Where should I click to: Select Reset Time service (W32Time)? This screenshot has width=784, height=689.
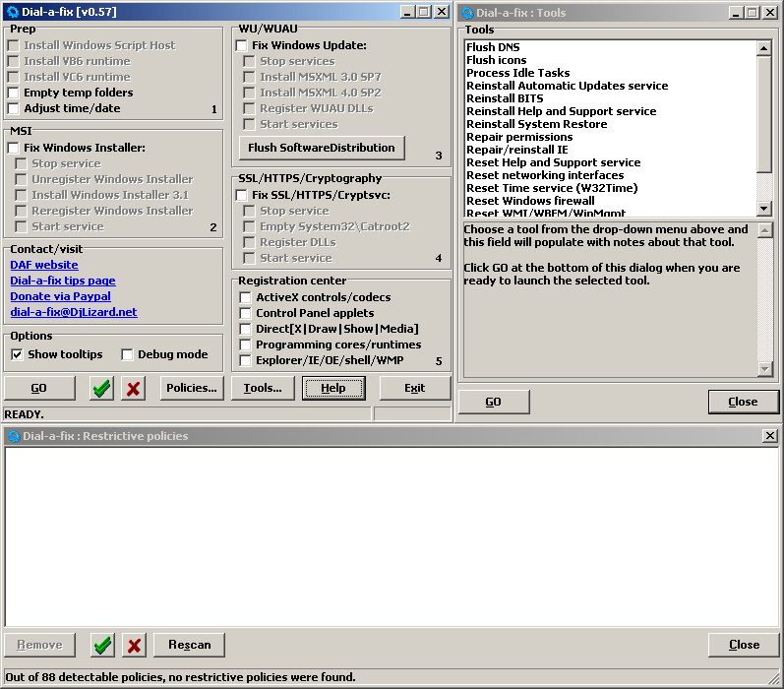[x=552, y=188]
